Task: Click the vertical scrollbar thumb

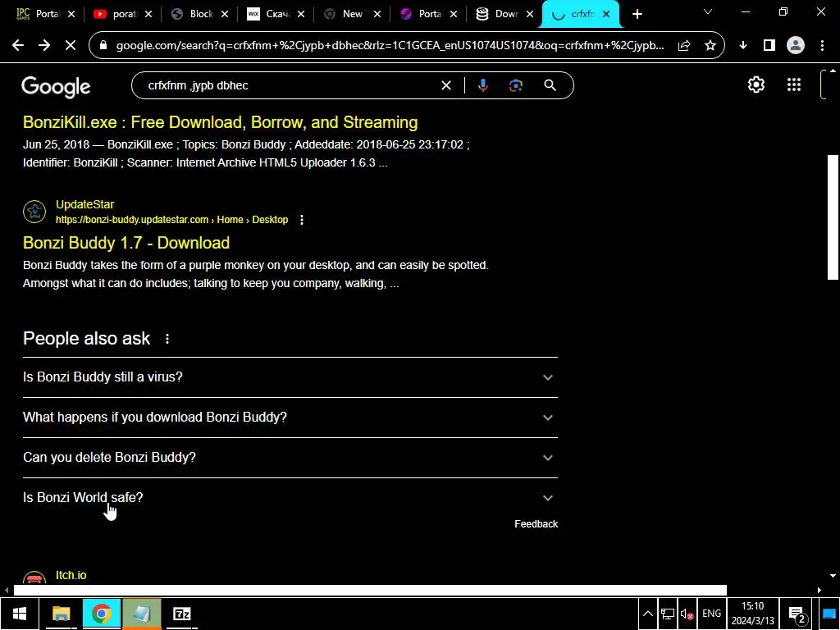Action: [x=833, y=217]
